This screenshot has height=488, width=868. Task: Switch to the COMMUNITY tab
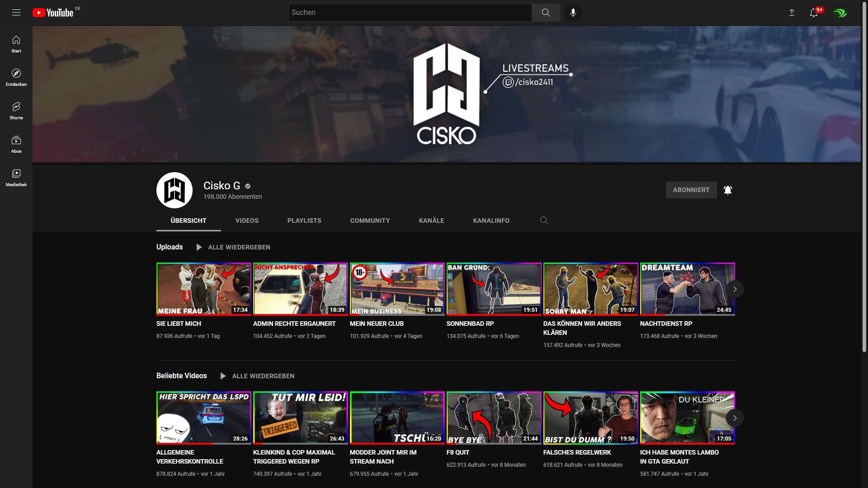pos(370,221)
